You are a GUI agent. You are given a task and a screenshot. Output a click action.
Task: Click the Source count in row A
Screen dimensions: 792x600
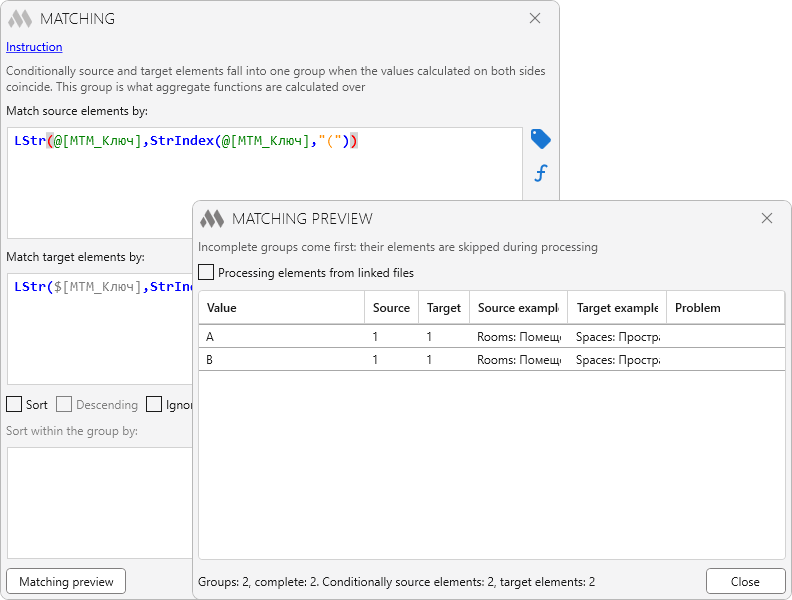(x=375, y=337)
